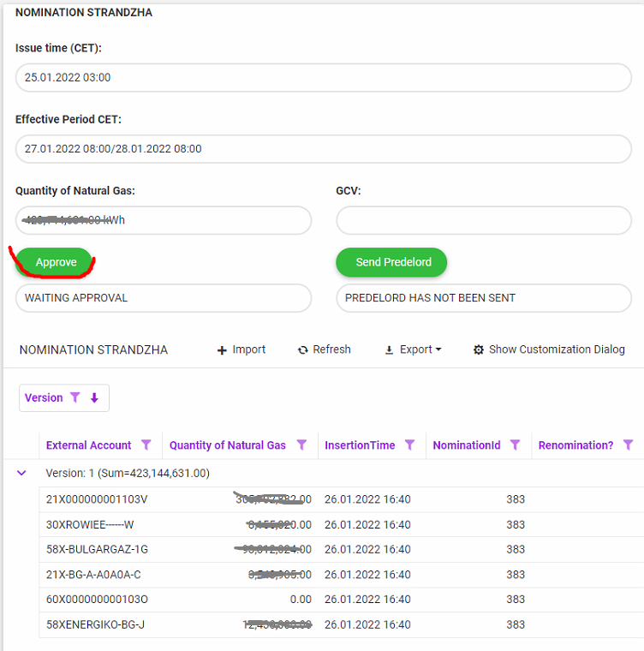Import data using the Import toolbar item
Image resolution: width=644 pixels, height=651 pixels.
point(241,349)
